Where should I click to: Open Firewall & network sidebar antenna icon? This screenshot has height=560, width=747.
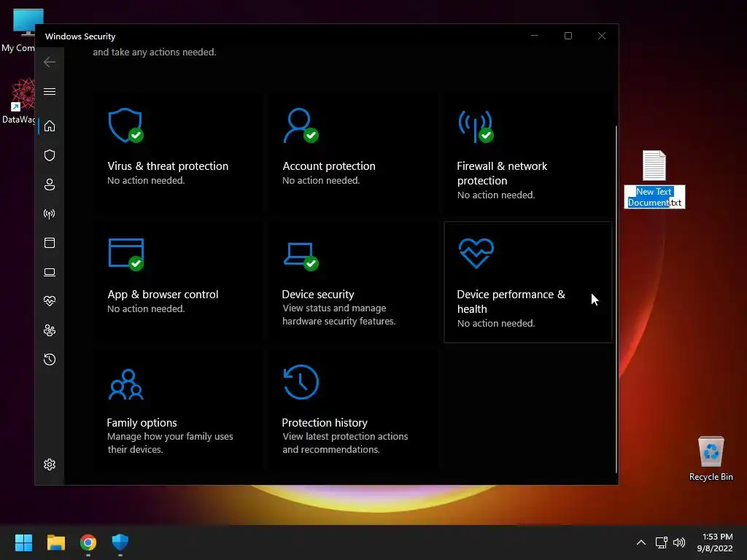coord(50,214)
